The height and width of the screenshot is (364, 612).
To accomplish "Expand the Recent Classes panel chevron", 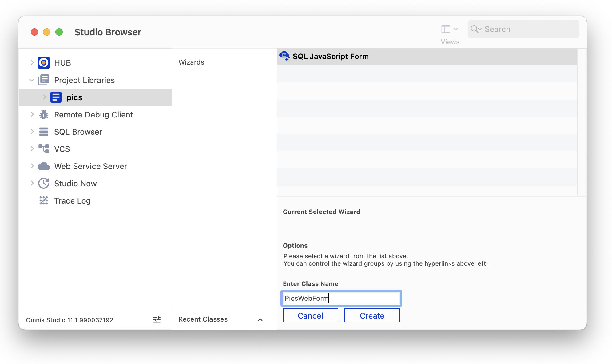I will pyautogui.click(x=260, y=320).
